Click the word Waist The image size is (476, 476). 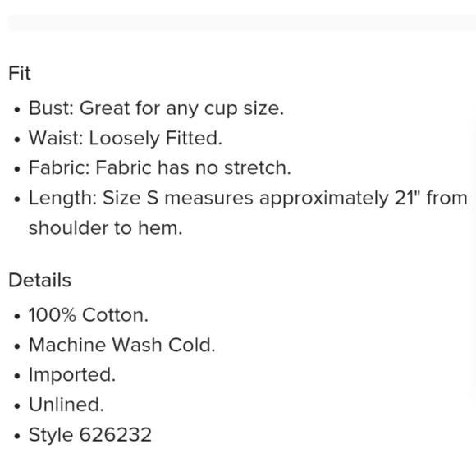pyautogui.click(x=56, y=138)
